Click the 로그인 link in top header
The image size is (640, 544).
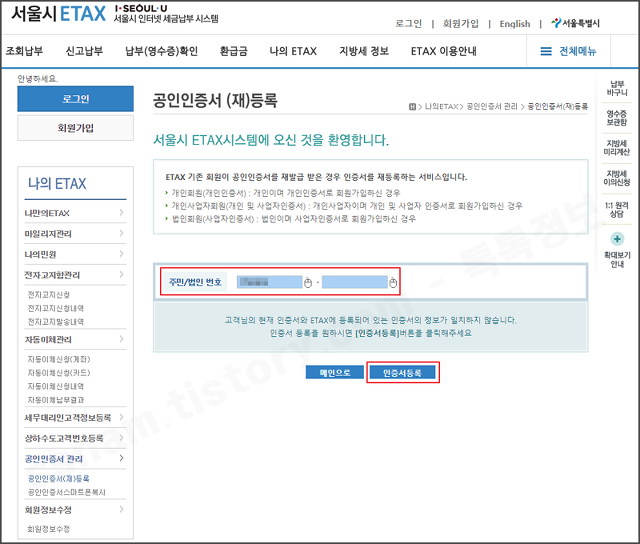pos(409,24)
